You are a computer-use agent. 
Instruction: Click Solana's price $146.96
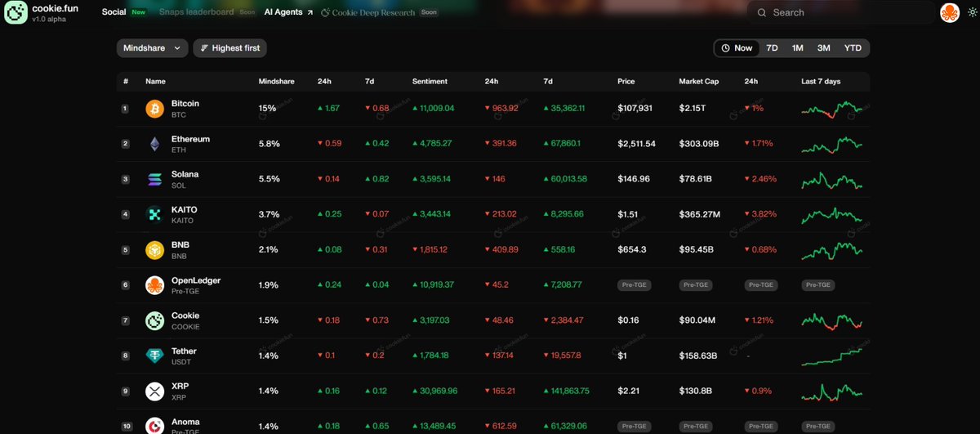[634, 179]
